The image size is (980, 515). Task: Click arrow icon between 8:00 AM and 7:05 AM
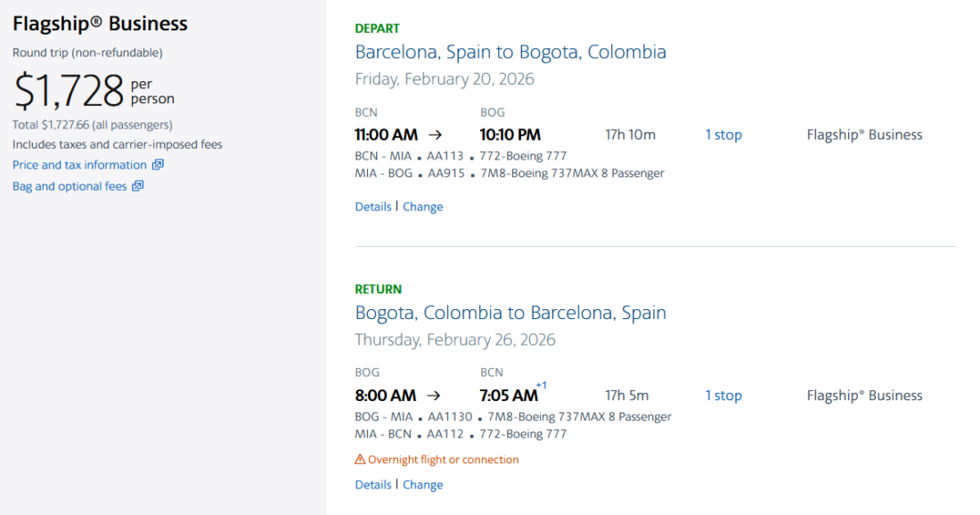click(433, 396)
